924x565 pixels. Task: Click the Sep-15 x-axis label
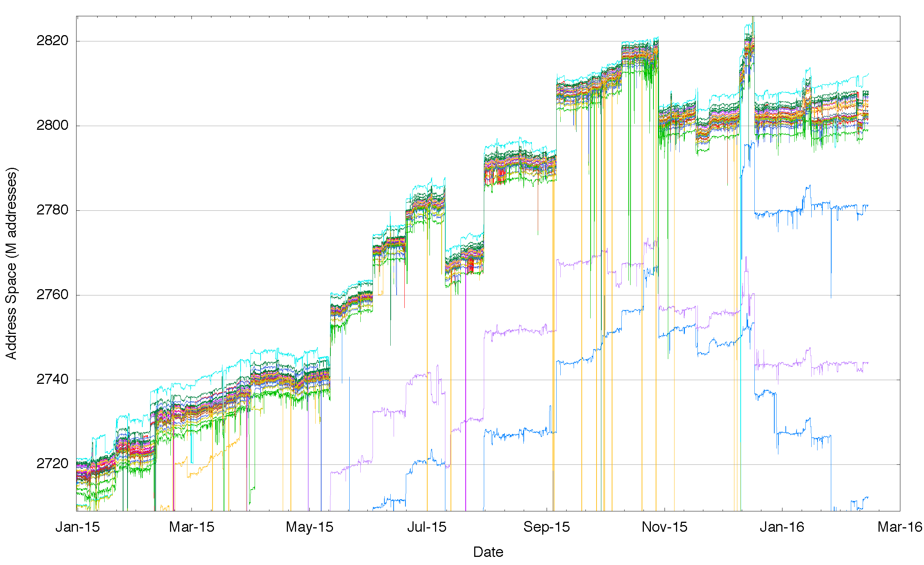(x=546, y=527)
